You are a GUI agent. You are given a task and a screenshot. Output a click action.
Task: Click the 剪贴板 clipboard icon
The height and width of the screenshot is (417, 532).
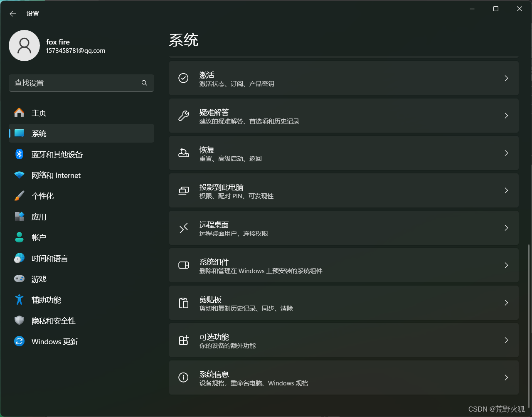tap(183, 303)
